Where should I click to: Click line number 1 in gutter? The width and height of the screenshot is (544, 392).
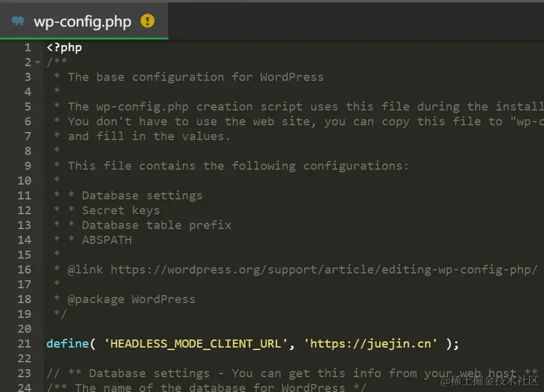(x=28, y=48)
